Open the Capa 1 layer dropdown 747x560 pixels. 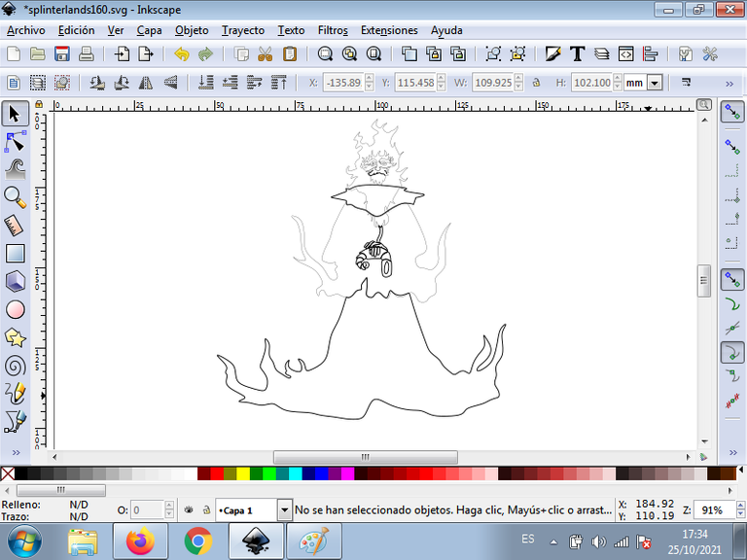284,510
